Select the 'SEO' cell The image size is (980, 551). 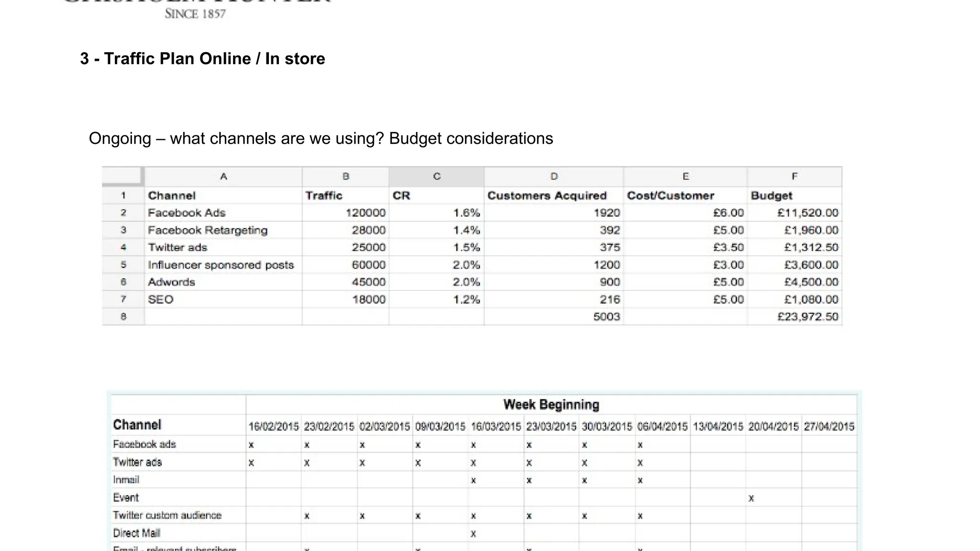pos(223,299)
